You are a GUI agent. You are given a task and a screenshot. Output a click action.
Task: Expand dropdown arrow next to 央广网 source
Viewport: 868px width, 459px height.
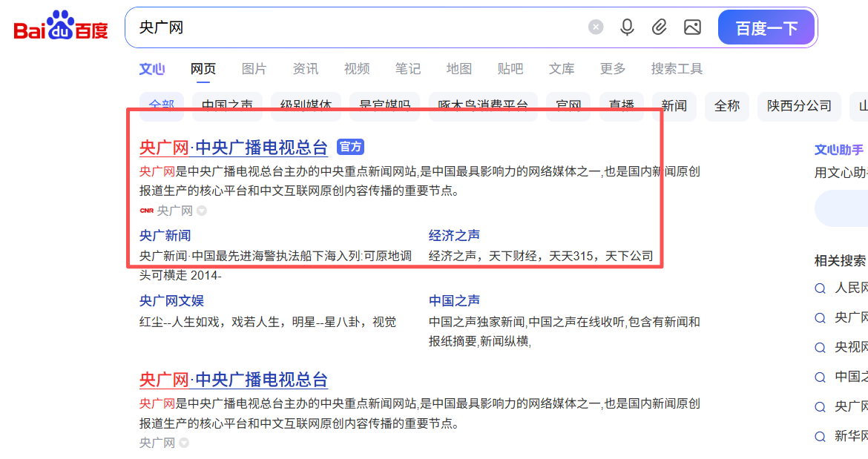pos(202,211)
